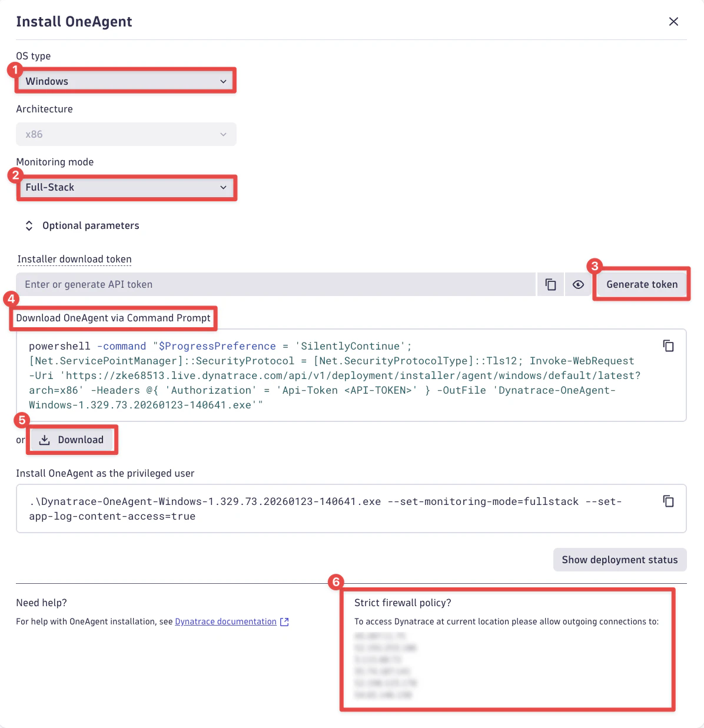
Task: Copy the PowerShell download command
Action: (668, 345)
